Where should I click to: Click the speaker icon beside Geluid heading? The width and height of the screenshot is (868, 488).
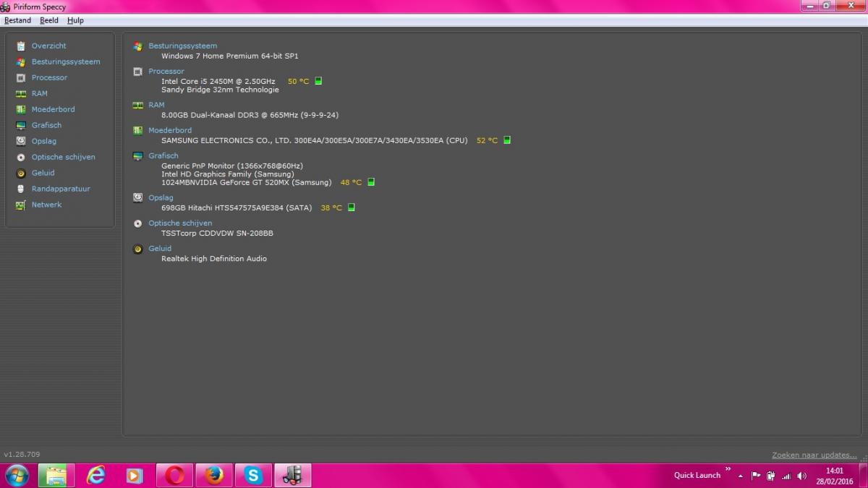click(x=138, y=249)
